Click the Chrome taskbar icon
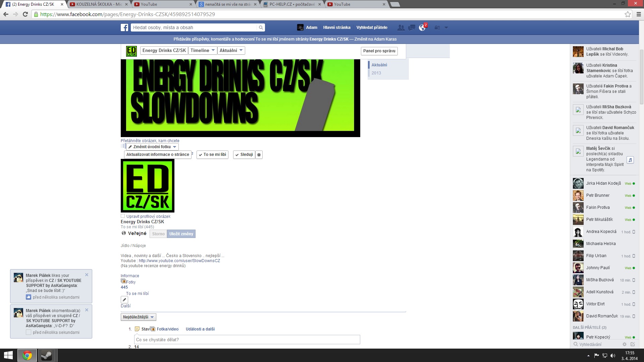The width and height of the screenshot is (644, 362). (27, 355)
